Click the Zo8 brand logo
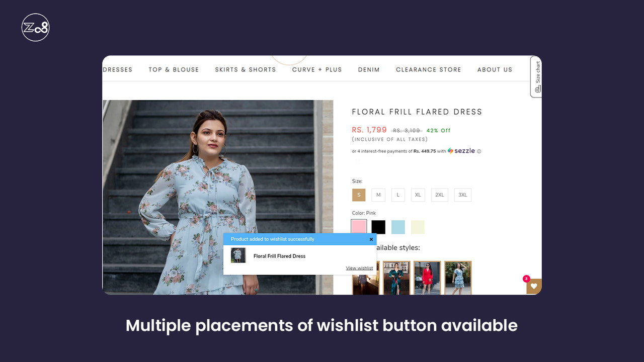The height and width of the screenshot is (362, 644). point(35,27)
